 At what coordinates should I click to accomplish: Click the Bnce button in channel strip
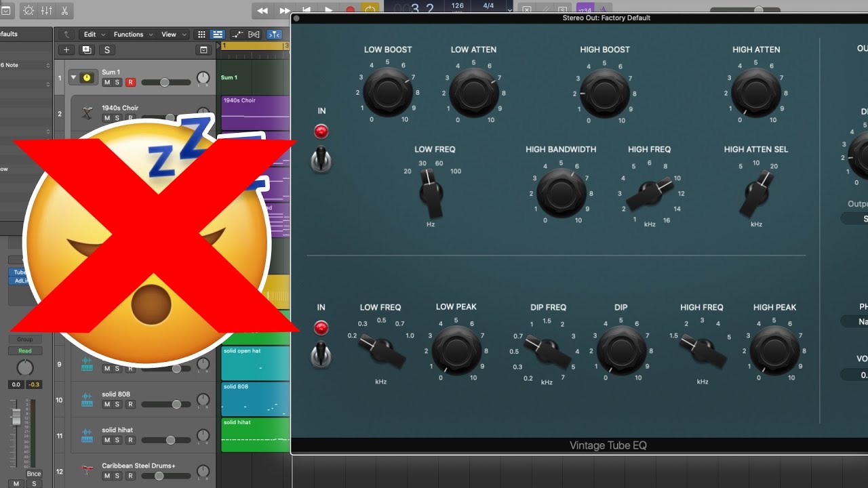pyautogui.click(x=33, y=474)
